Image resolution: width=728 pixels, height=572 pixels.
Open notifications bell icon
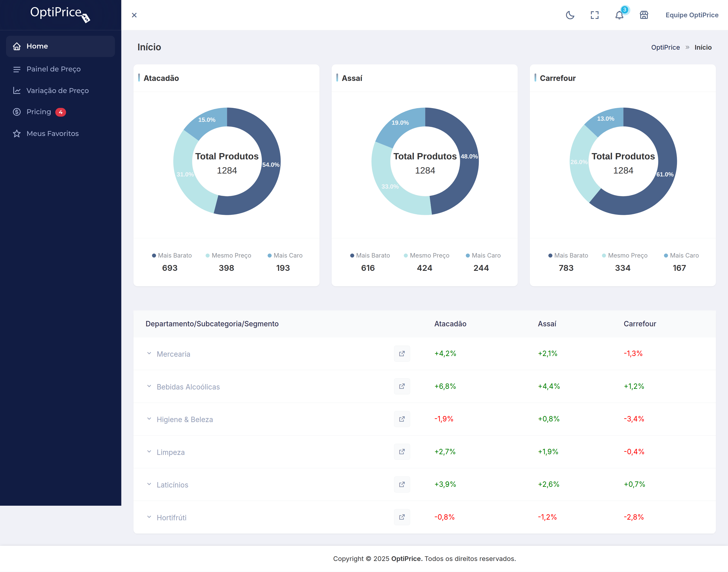[619, 15]
